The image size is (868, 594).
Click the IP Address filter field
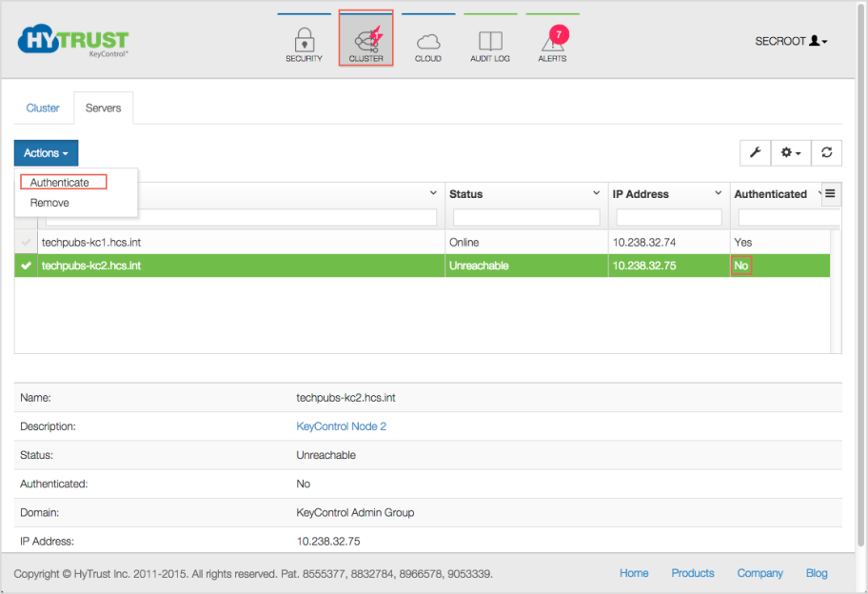coord(669,218)
